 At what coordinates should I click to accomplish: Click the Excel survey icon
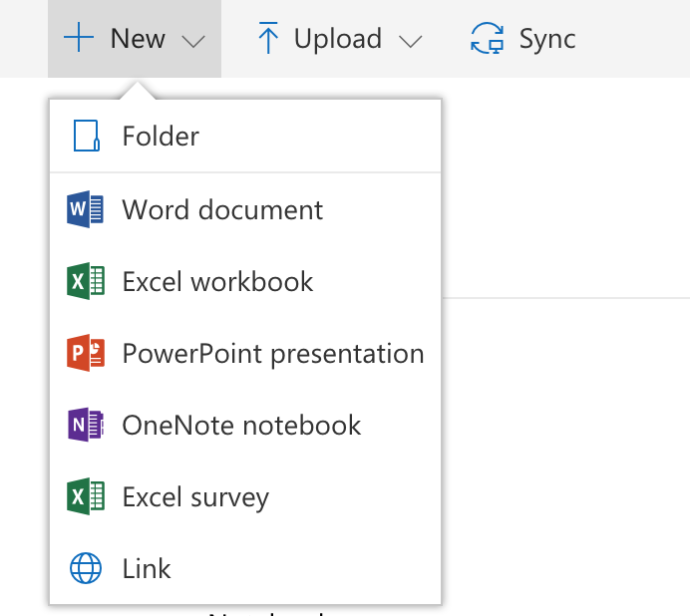coord(86,497)
